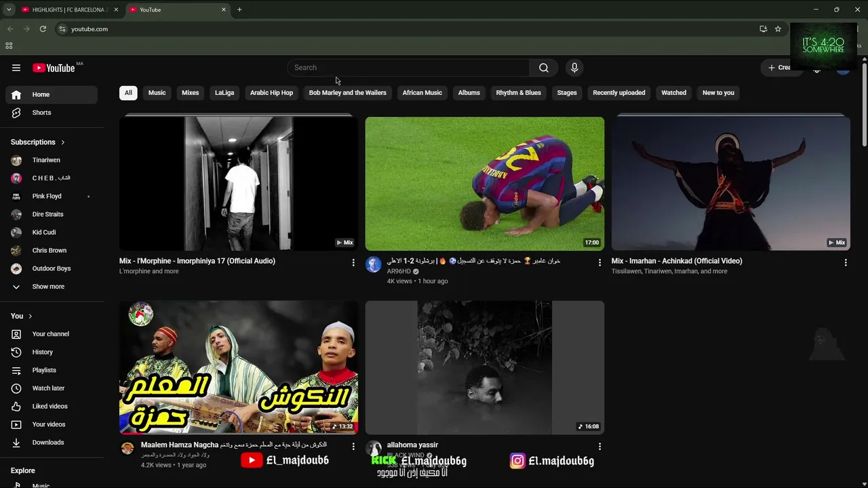Select the Albums filter chip
The width and height of the screenshot is (868, 488).
point(469,93)
